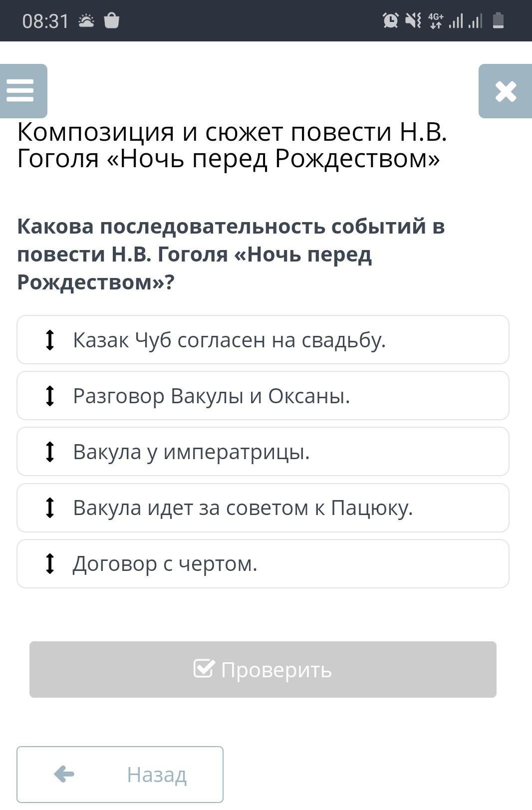Tap the battery status icon
Image resolution: width=532 pixels, height=810 pixels.
point(498,20)
